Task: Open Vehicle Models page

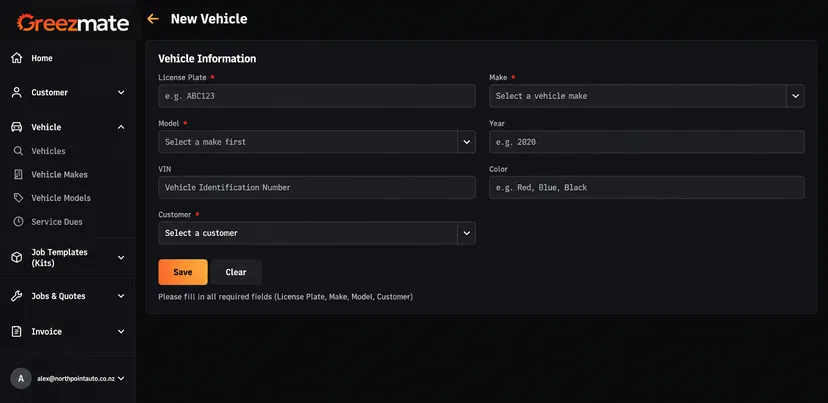Action: tap(61, 198)
